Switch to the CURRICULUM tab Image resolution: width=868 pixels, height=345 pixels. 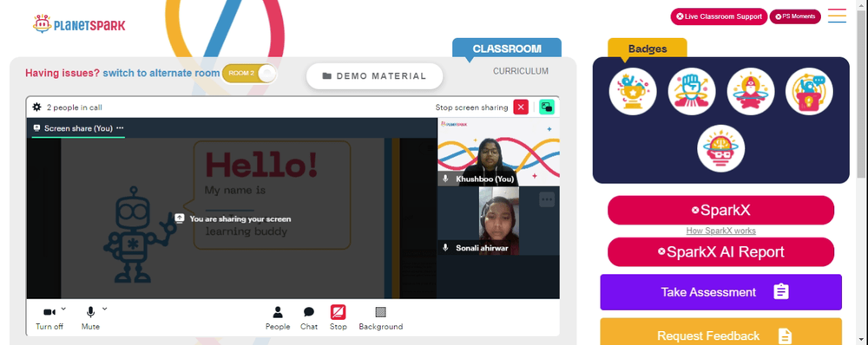point(521,71)
